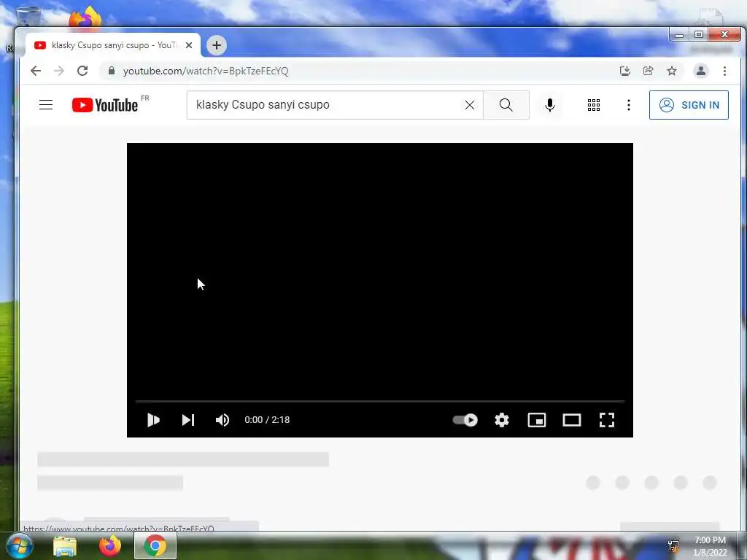Open Chrome three-dot menu
This screenshot has width=747, height=560.
tap(724, 71)
